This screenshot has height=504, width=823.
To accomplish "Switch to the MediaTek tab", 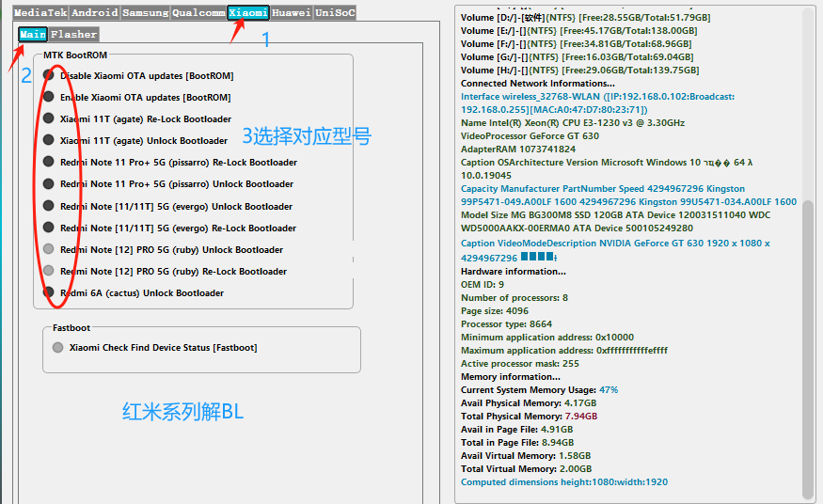I will coord(40,13).
